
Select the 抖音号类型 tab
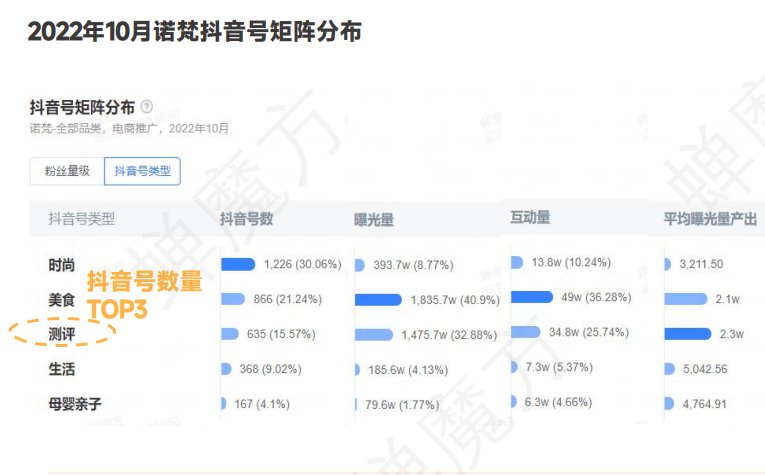click(142, 171)
